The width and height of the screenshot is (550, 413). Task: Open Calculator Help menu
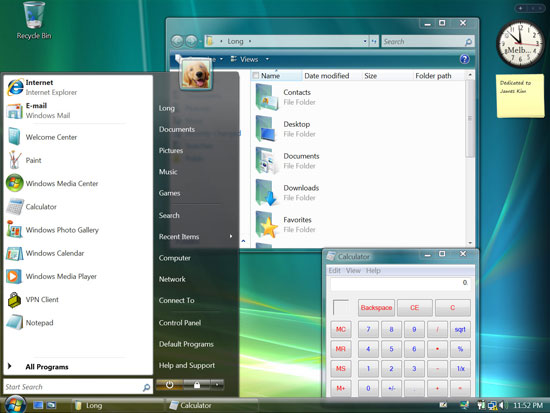(x=373, y=271)
